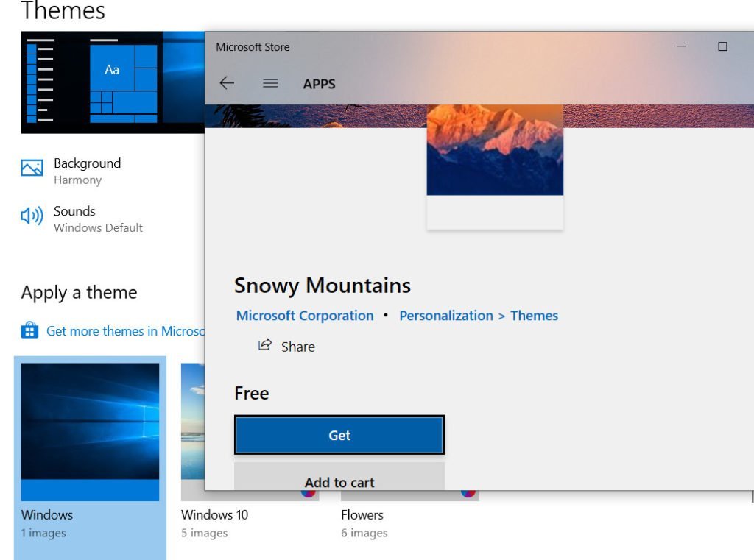Click the current theme preview in Settings

tap(113, 82)
